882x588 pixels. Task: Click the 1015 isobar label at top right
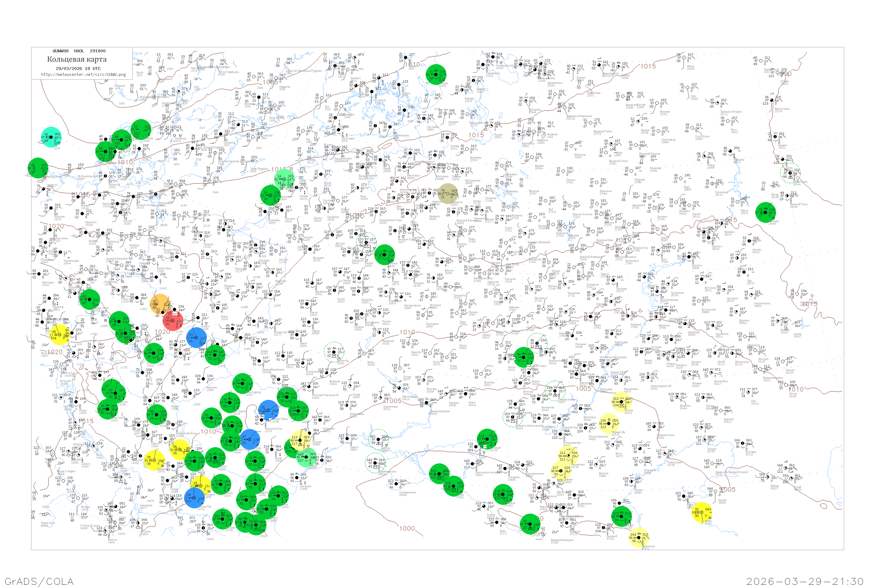pos(648,66)
